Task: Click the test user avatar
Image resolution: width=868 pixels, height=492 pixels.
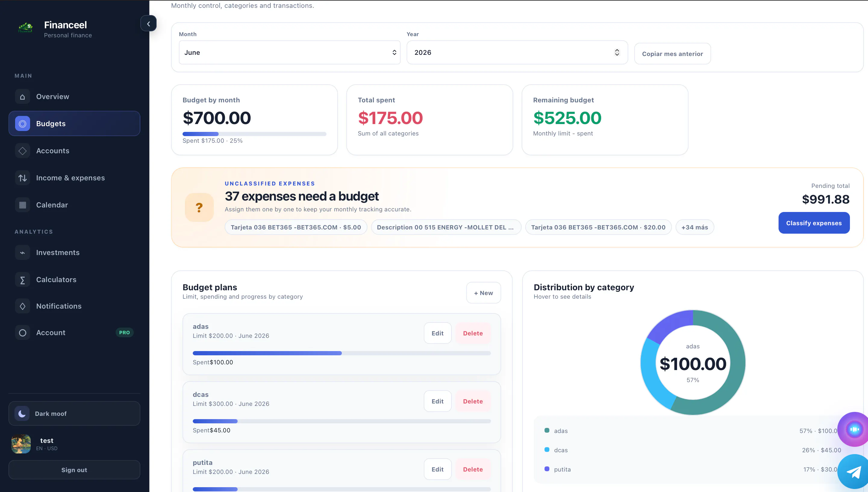Action: (21, 444)
